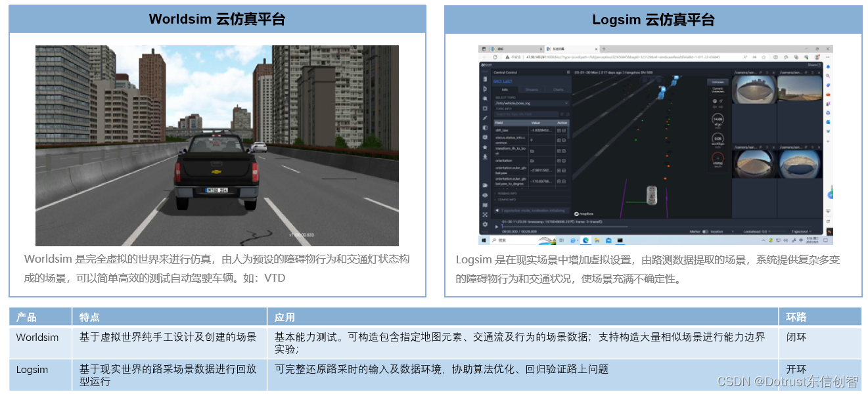This screenshot has height=394, width=868.
Task: Open the location dropdown in the bottom bar
Action: 722,231
